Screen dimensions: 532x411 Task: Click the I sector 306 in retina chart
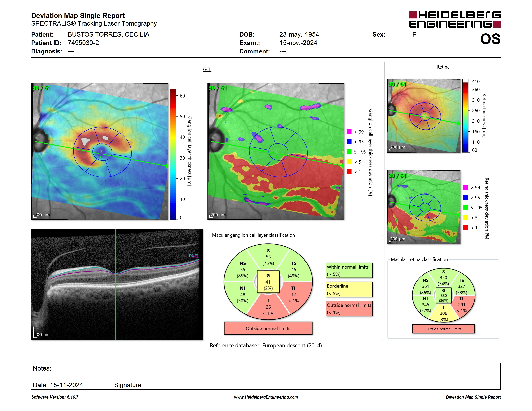tap(443, 313)
